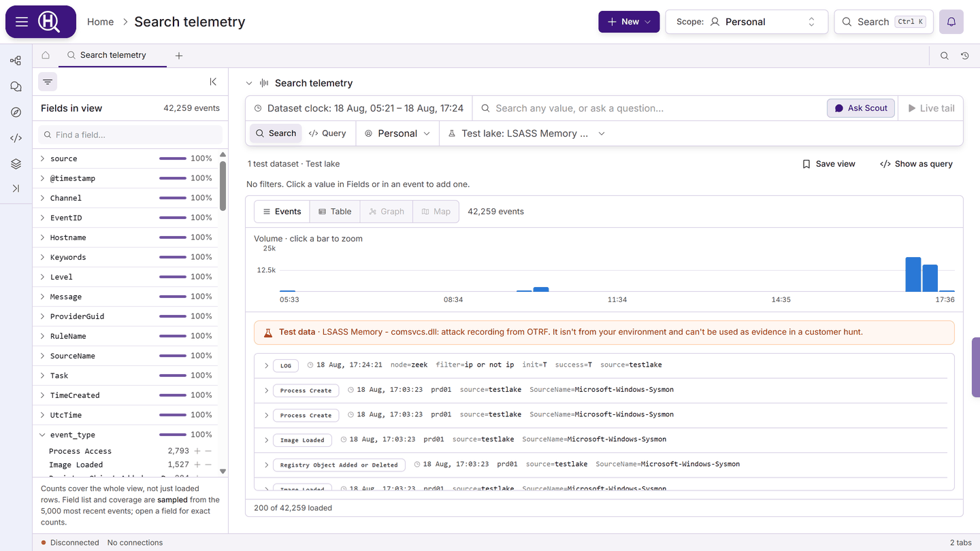Expand the Registry Object Added or Deleted event
980x551 pixels.
pos(267,465)
